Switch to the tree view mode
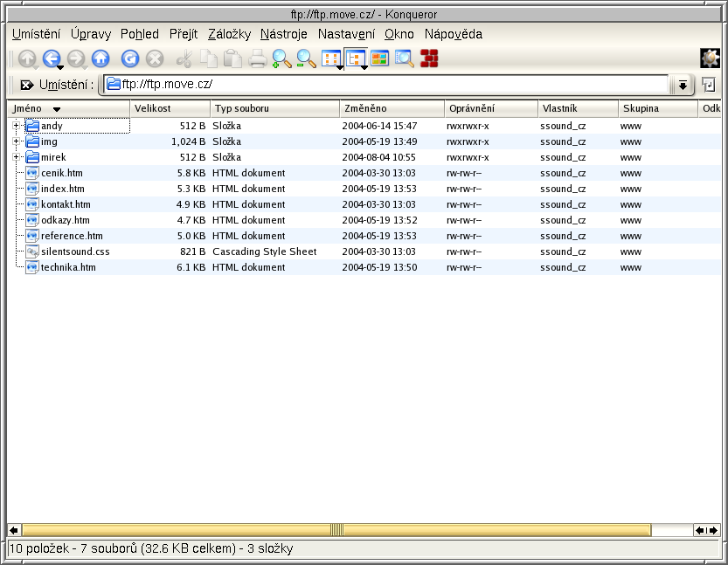Screen dimensions: 728x565 coord(354,59)
